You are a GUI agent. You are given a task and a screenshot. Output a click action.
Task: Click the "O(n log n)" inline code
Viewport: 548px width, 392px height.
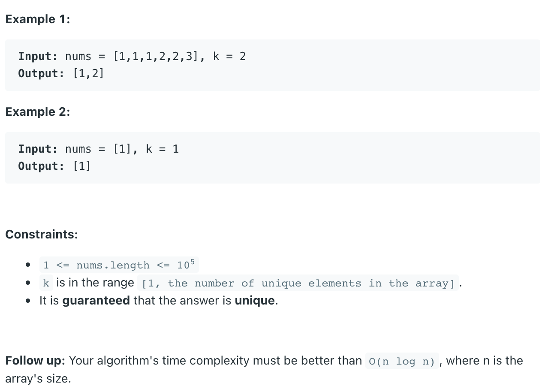(x=402, y=361)
